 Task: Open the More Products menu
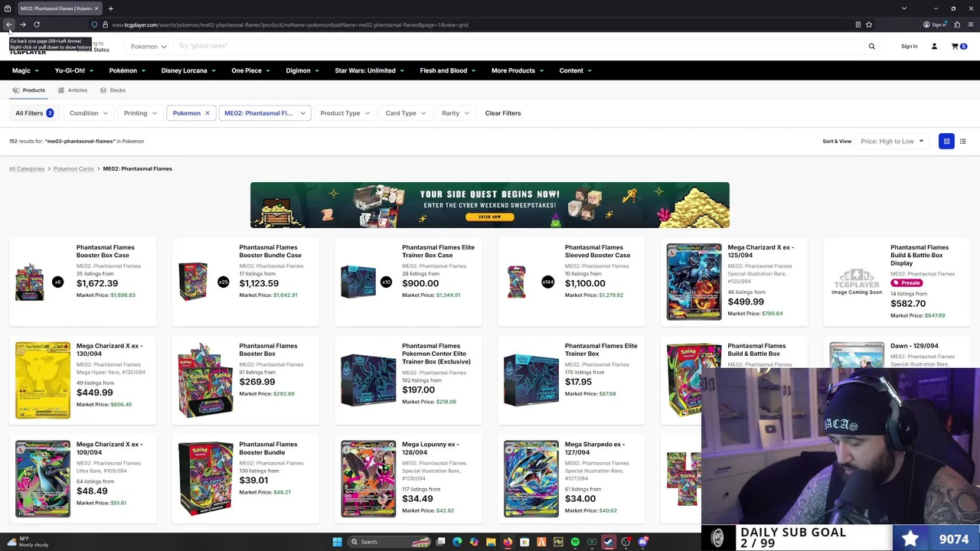click(518, 70)
